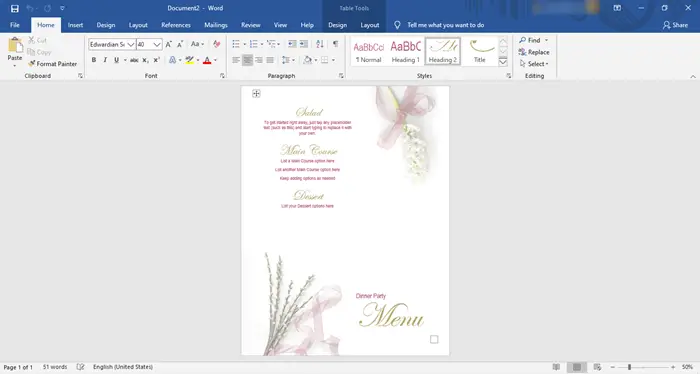Apply strikethrough abc formatting
The height and width of the screenshot is (374, 700).
click(134, 60)
